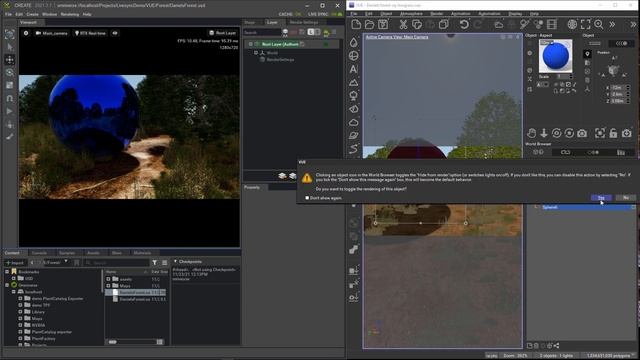The image size is (640, 360).
Task: Select the cloud tool in VUE sidebar
Action: click(353, 122)
